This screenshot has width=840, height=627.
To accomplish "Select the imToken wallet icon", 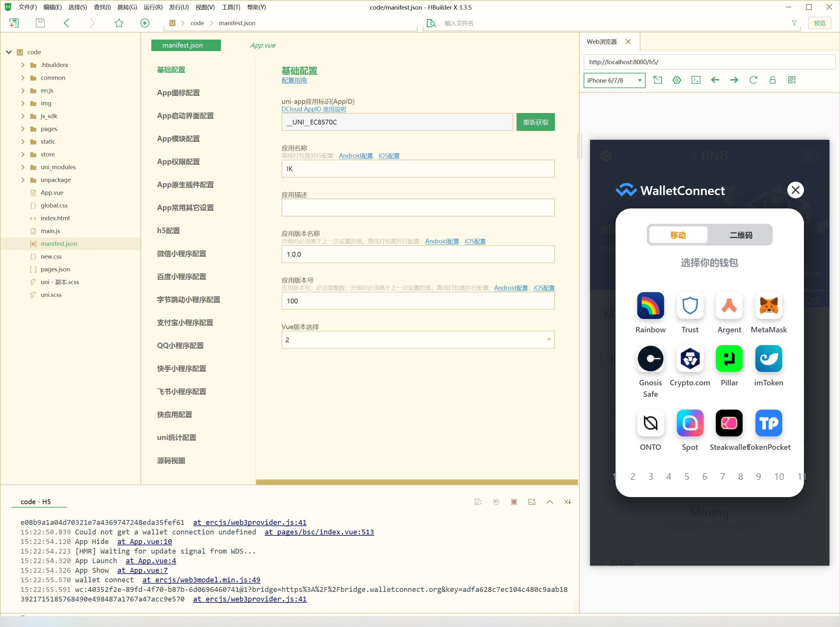I will pyautogui.click(x=768, y=359).
